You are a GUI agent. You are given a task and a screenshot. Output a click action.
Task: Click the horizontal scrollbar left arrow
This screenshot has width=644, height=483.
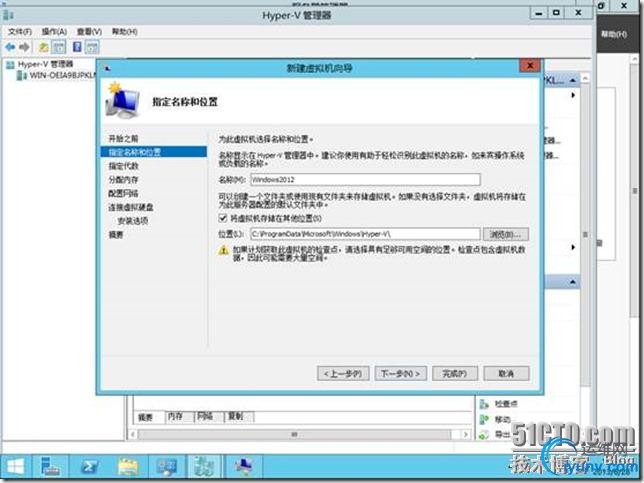[x=133, y=434]
